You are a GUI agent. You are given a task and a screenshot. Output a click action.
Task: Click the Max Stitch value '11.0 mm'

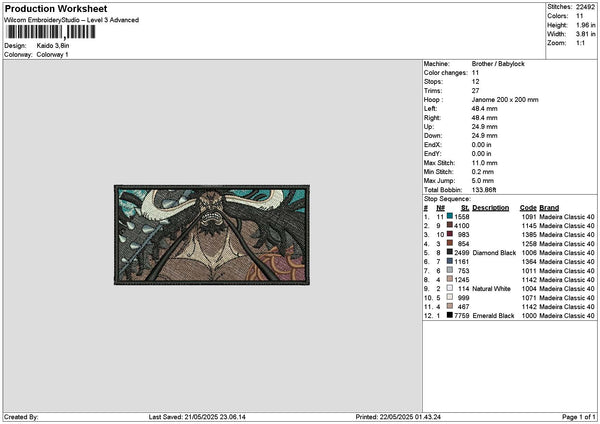[484, 163]
